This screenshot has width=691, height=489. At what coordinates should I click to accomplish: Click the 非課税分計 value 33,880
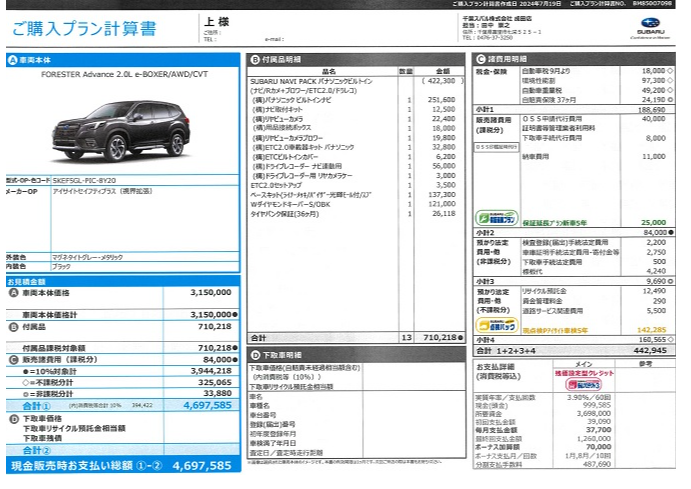218,393
